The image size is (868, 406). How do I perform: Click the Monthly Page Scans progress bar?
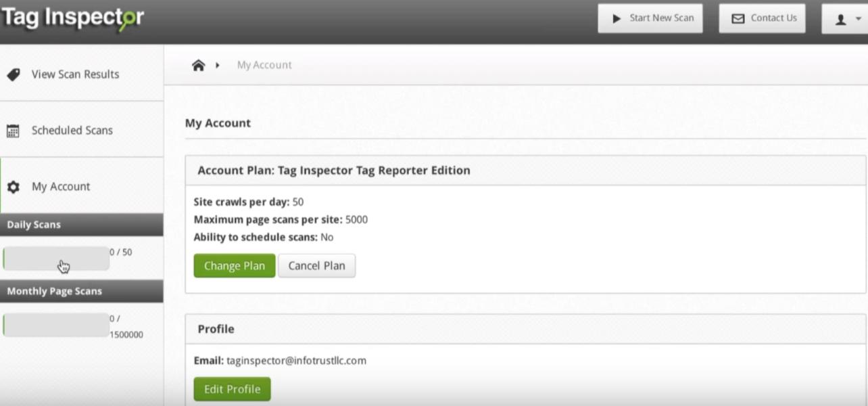(55, 325)
